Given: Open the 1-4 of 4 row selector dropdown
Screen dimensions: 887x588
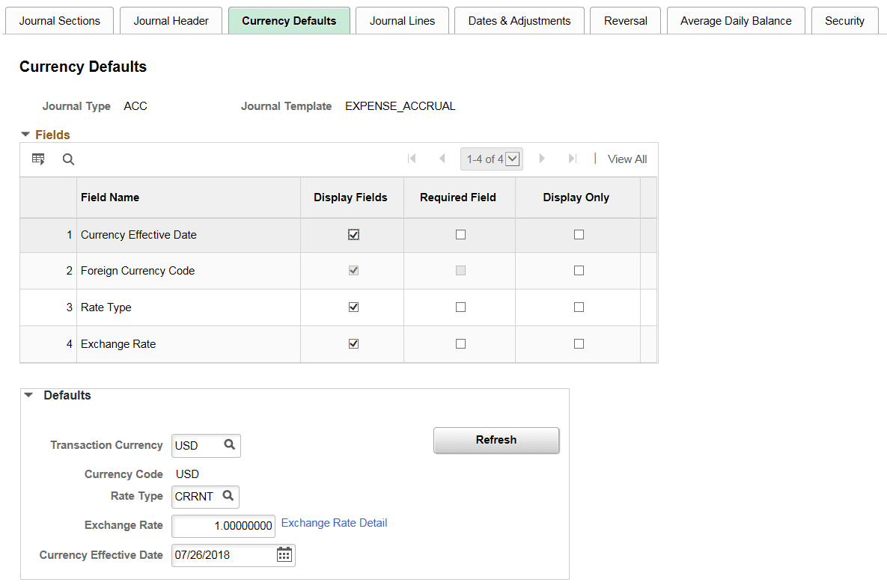Looking at the screenshot, I should pyautogui.click(x=512, y=159).
